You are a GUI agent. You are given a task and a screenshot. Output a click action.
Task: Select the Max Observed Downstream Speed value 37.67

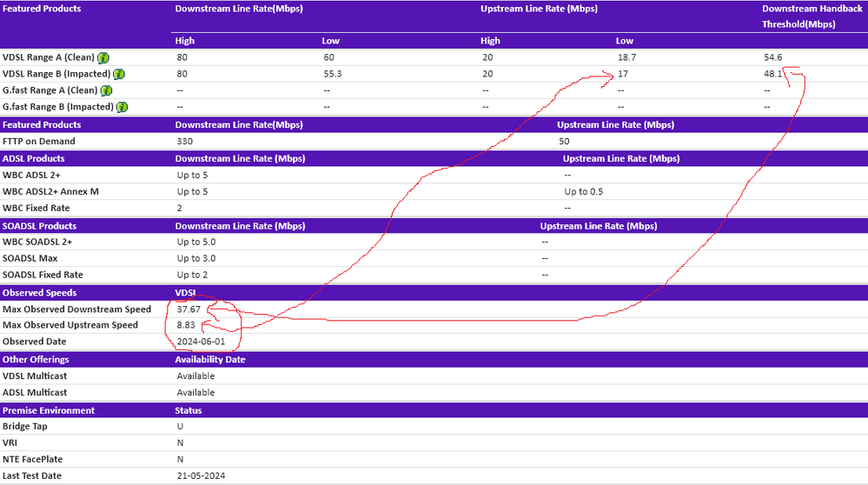point(189,309)
